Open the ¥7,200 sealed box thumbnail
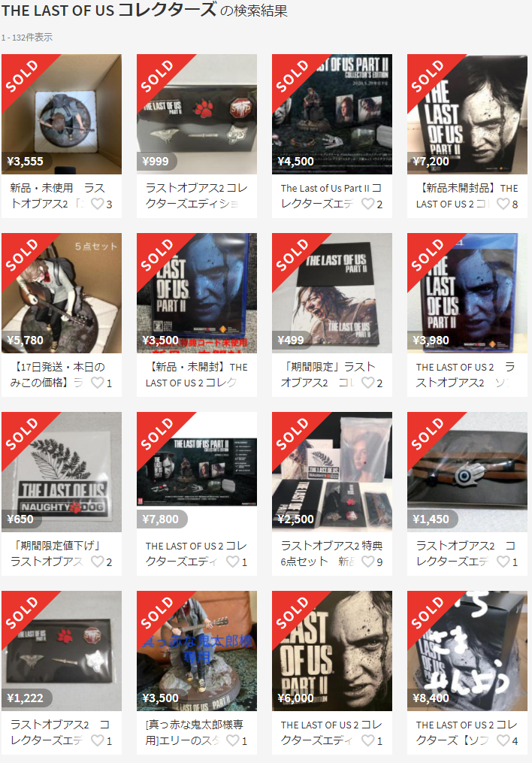Viewport: 532px width, 763px height. click(467, 114)
